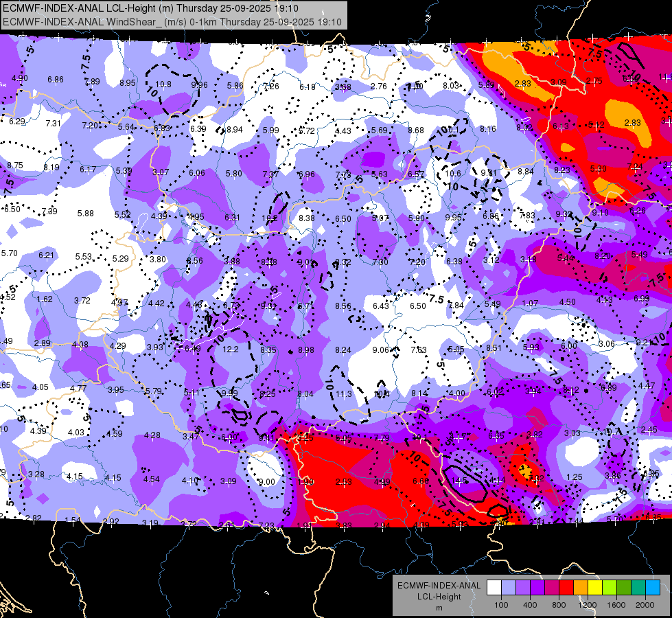This screenshot has height=618, width=672.
Task: Click the LCL-Height title line in header
Action: click(150, 8)
